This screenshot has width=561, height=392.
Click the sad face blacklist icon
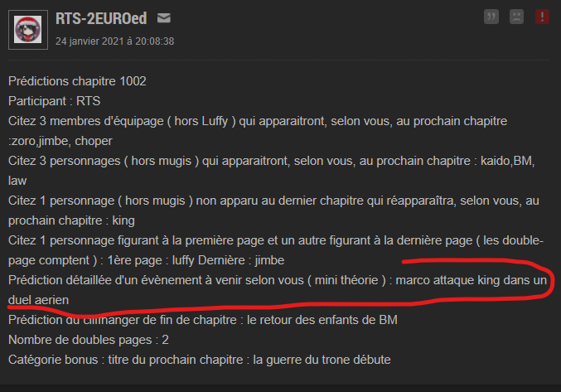click(x=516, y=17)
